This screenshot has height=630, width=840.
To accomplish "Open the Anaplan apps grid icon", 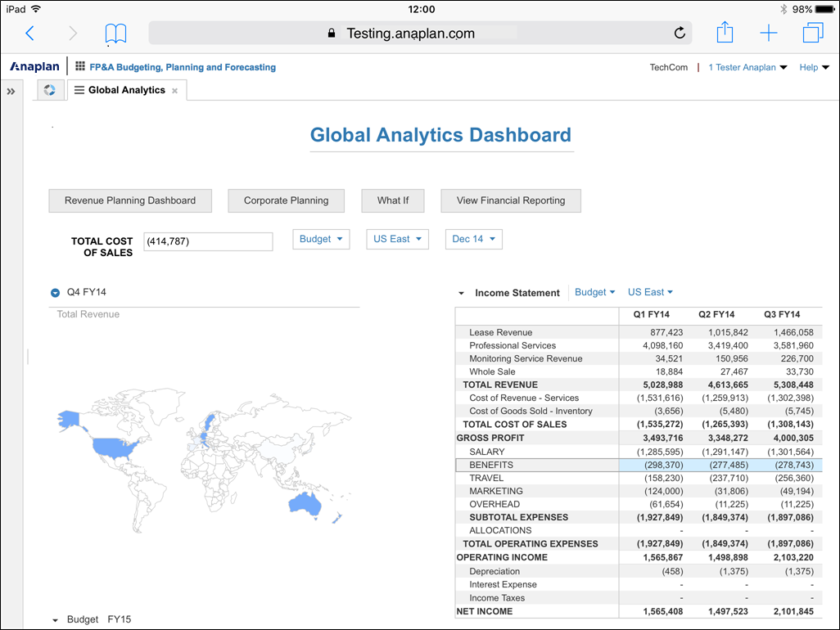I will coord(79,67).
